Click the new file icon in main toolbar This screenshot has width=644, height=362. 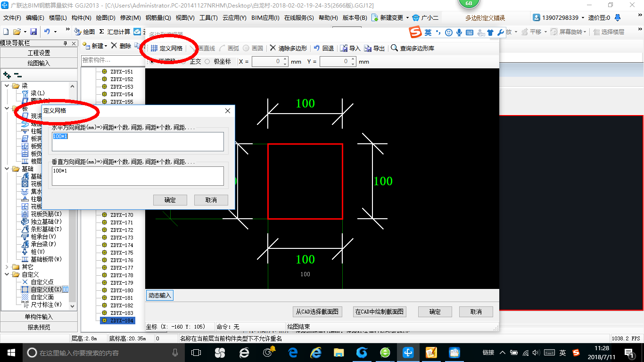(x=6, y=32)
